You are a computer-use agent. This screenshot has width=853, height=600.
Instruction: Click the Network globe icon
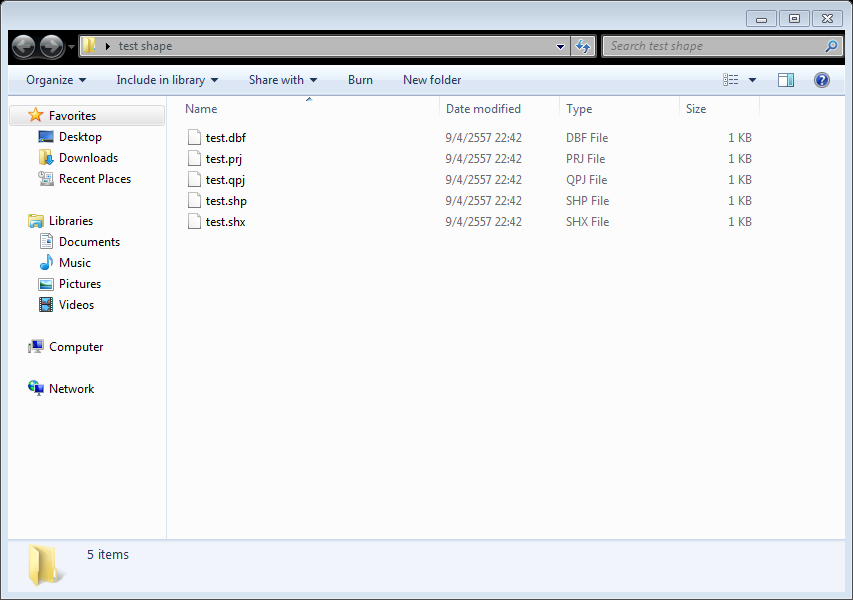36,388
